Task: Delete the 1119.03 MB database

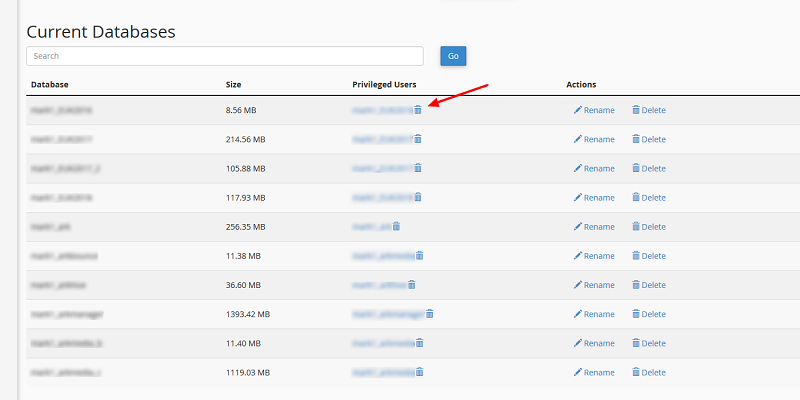Action: tap(648, 372)
